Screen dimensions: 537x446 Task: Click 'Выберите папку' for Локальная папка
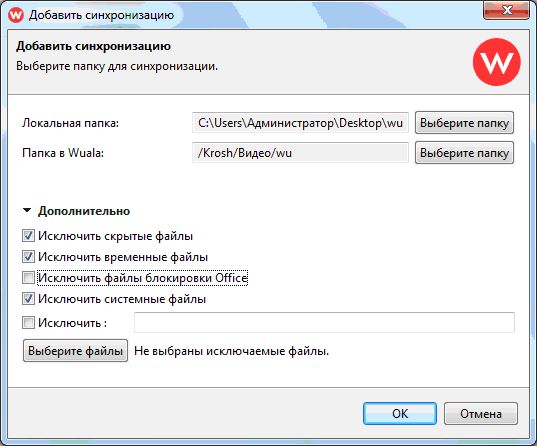464,123
